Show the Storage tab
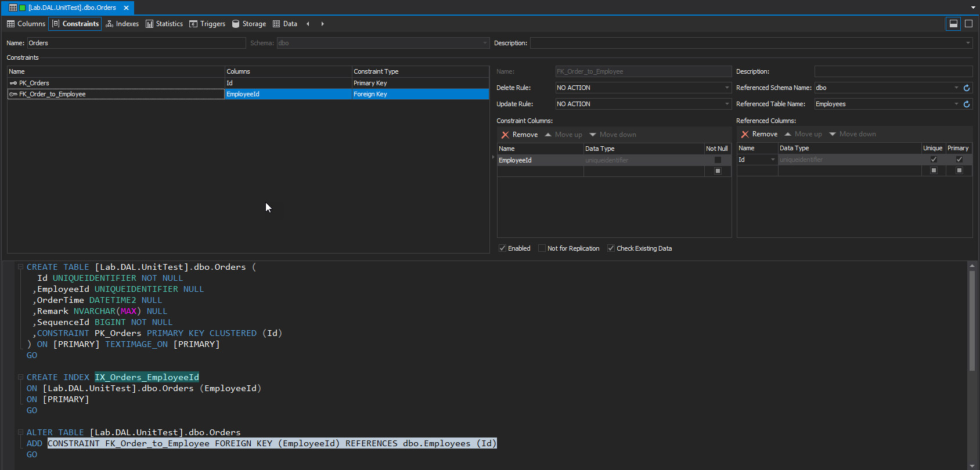 coord(249,24)
